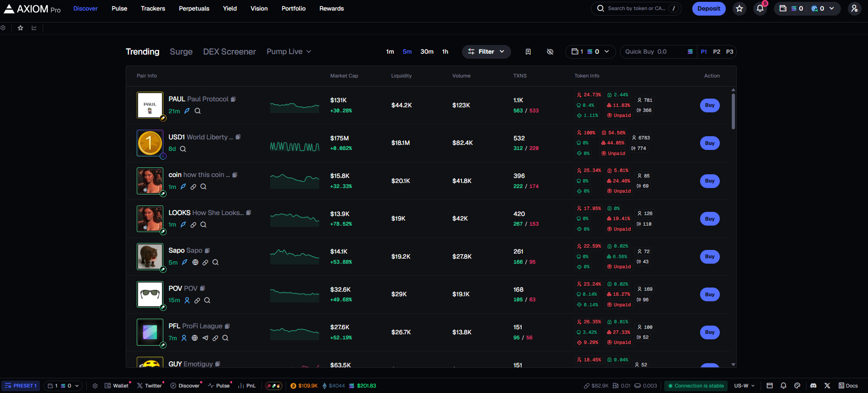Expand the Filter dropdown

click(x=486, y=52)
